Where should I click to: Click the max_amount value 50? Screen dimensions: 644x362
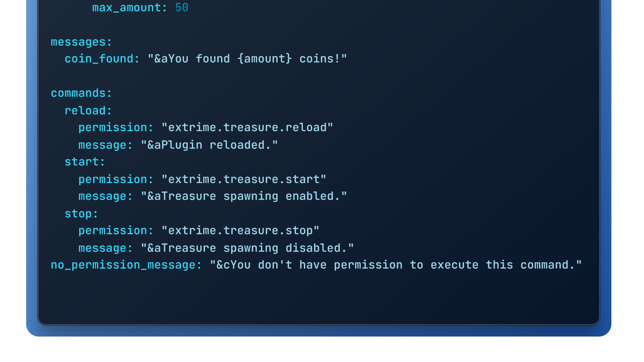tap(182, 8)
